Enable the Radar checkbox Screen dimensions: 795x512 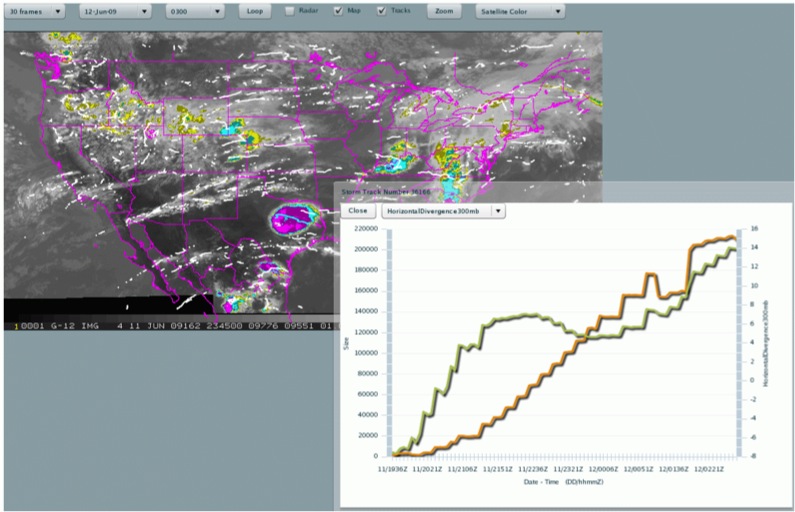click(290, 12)
